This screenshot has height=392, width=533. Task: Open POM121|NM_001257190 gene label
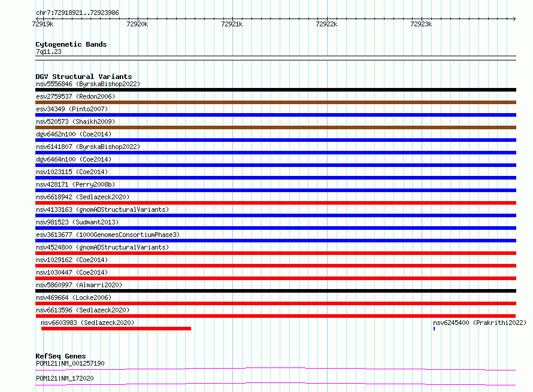click(70, 363)
